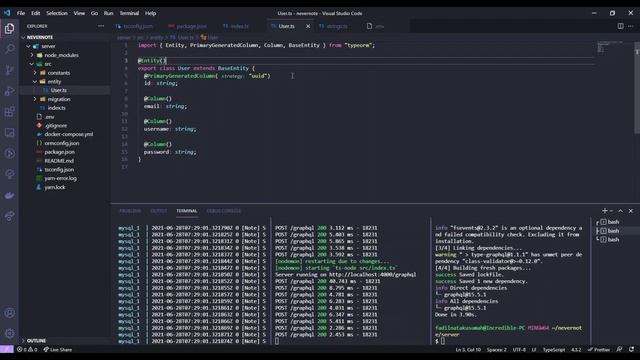This screenshot has height=360, width=640.
Task: Click the split editor icon
Action: pos(620,26)
